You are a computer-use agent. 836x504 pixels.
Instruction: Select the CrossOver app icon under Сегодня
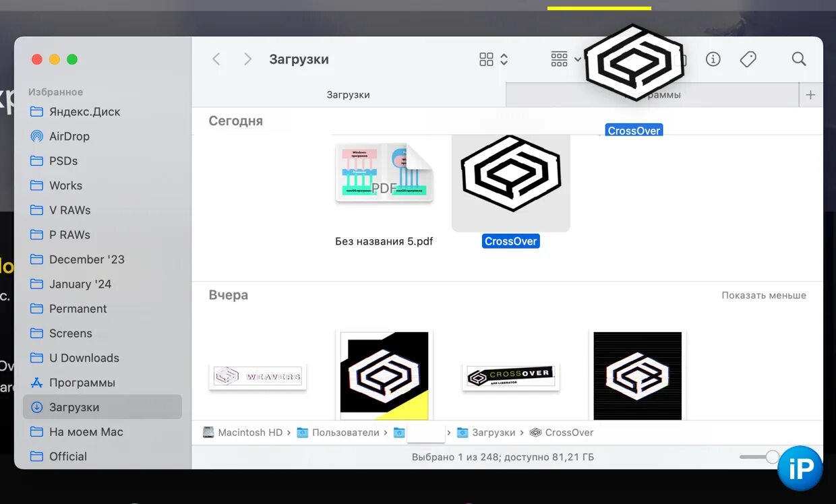511,174
